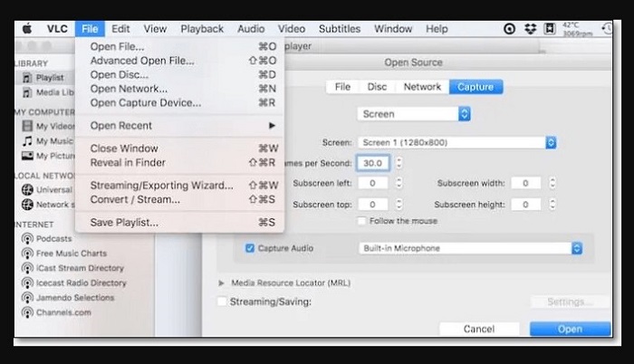The height and width of the screenshot is (364, 634).
Task: Click the Frames per Second field
Action: 373,163
